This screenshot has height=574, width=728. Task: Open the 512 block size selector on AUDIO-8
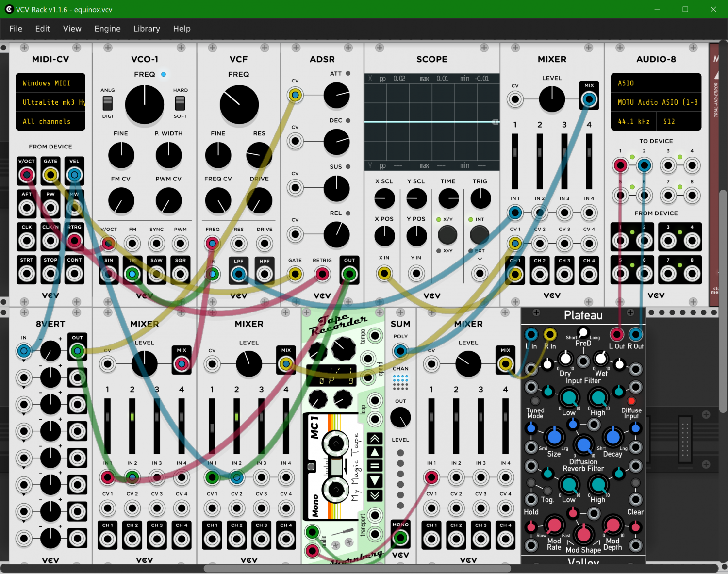679,121
